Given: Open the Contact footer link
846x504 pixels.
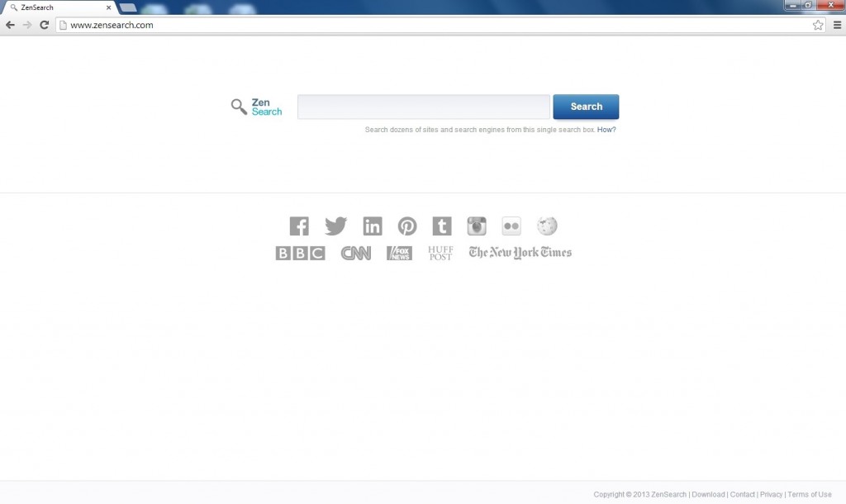Looking at the screenshot, I should tap(743, 494).
